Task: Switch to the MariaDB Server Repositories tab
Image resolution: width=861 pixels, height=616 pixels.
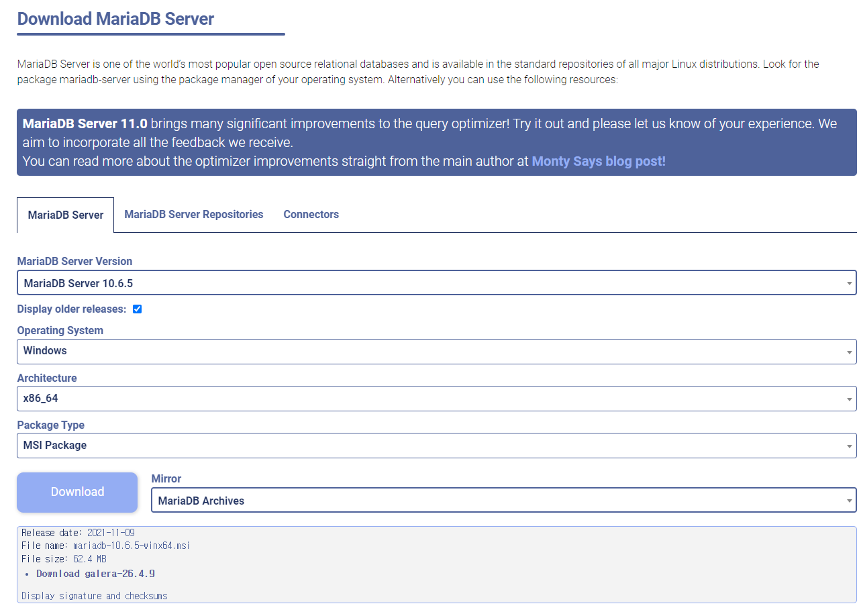Action: tap(194, 215)
